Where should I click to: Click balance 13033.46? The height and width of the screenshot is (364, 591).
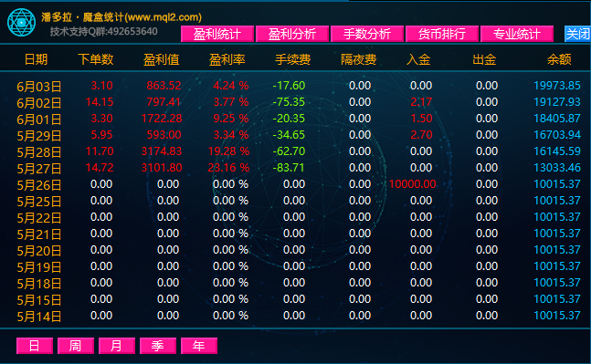[x=557, y=168]
